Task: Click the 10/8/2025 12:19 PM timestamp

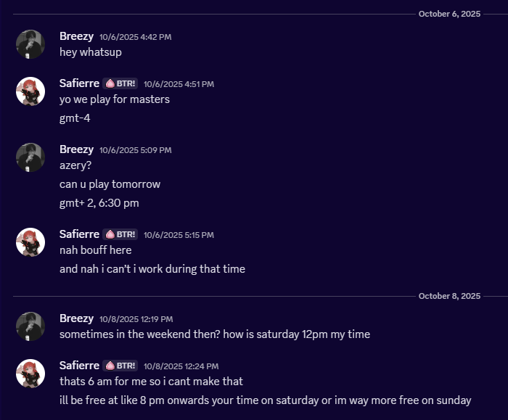Action: click(136, 319)
